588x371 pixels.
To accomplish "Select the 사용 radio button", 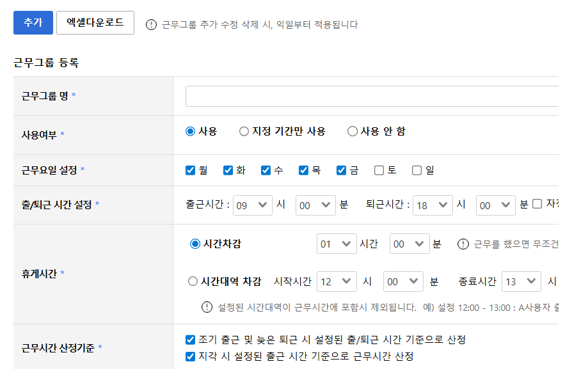I will coord(190,131).
